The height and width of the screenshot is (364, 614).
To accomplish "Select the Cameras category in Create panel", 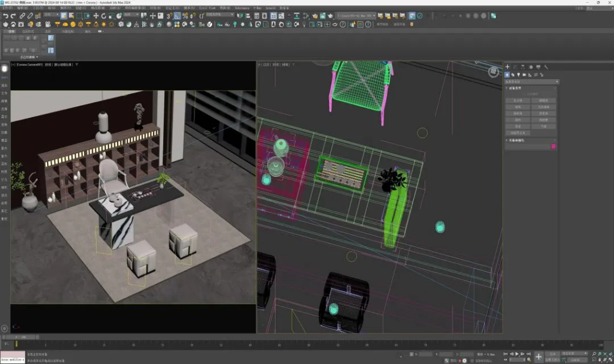I will (x=524, y=74).
